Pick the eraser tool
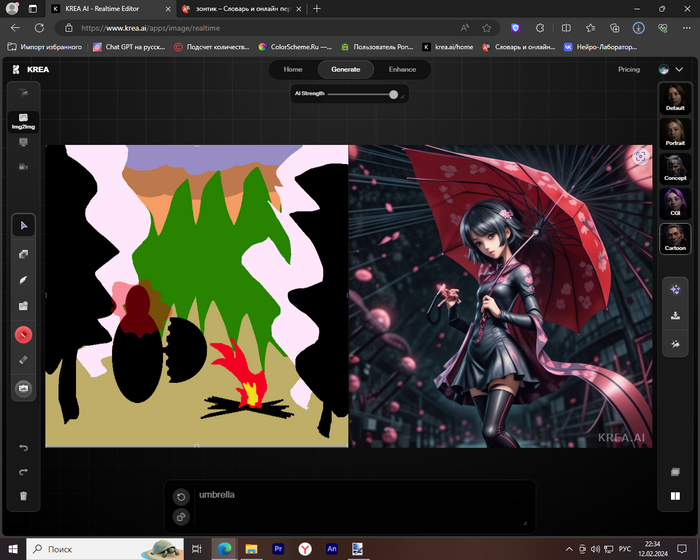The width and height of the screenshot is (700, 560). [x=24, y=360]
